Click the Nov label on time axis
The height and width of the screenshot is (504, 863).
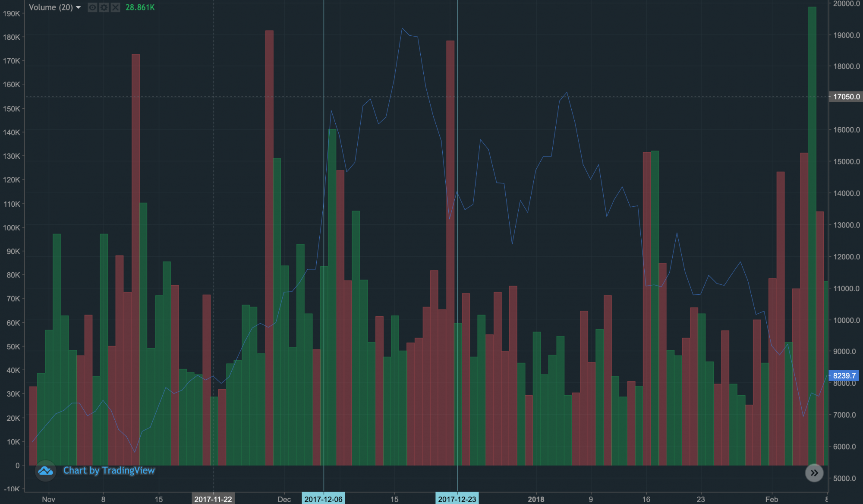coord(49,499)
